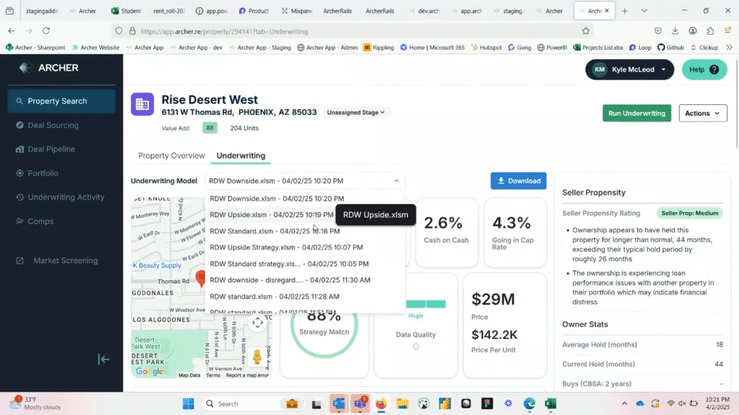Show more bookmarks chevron

click(x=729, y=48)
